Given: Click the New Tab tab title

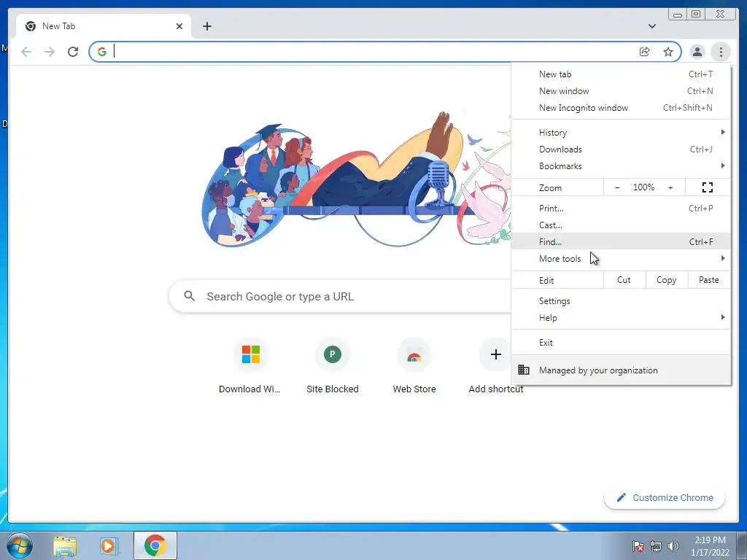Looking at the screenshot, I should (58, 26).
